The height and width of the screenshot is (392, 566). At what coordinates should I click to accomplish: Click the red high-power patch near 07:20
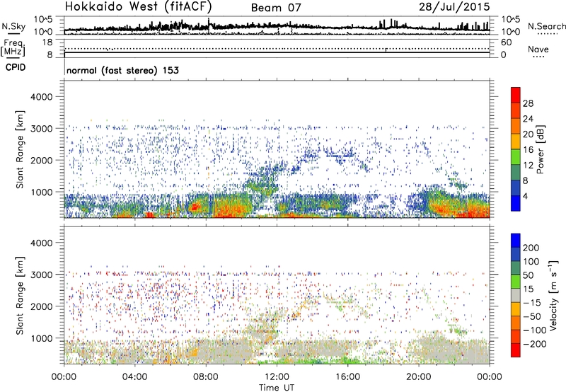point(195,207)
